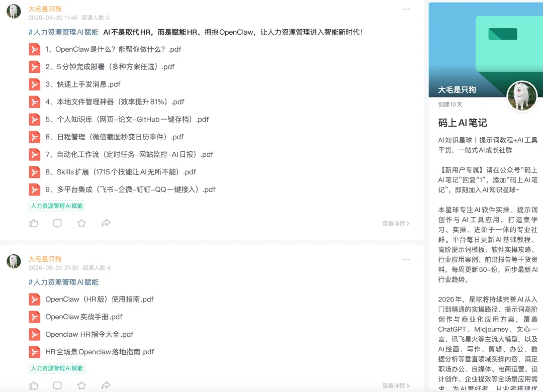Open OpenClaw（HR版）使用指南.pdf

point(100,299)
